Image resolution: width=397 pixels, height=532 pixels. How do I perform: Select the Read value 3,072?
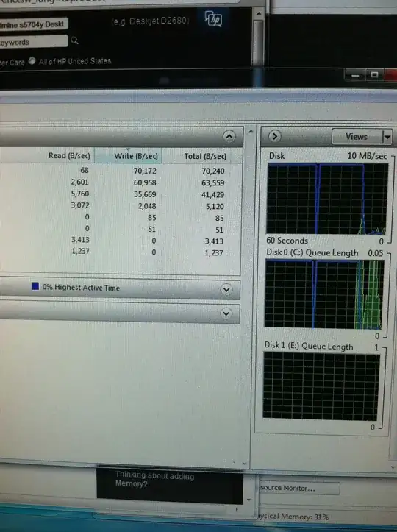[x=80, y=205]
